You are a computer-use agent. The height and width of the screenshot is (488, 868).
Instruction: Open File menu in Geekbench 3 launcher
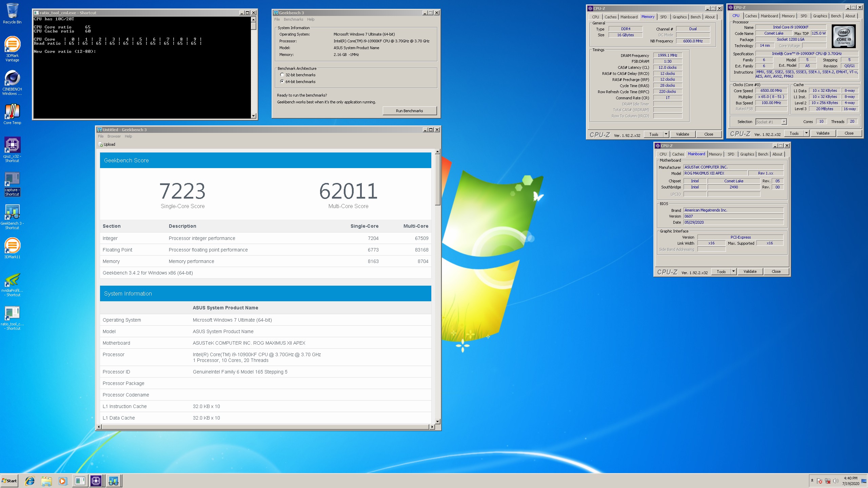(277, 19)
